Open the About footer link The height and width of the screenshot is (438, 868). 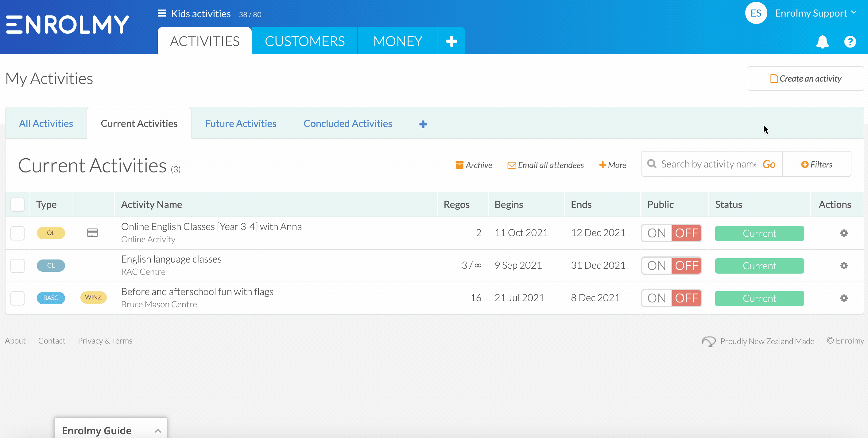pos(15,341)
